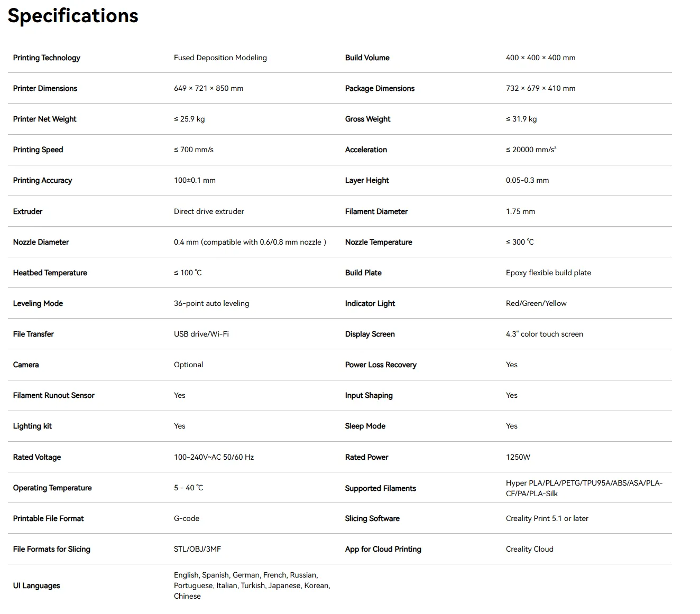Click Creality Print 5.1 or later text

tap(547, 518)
